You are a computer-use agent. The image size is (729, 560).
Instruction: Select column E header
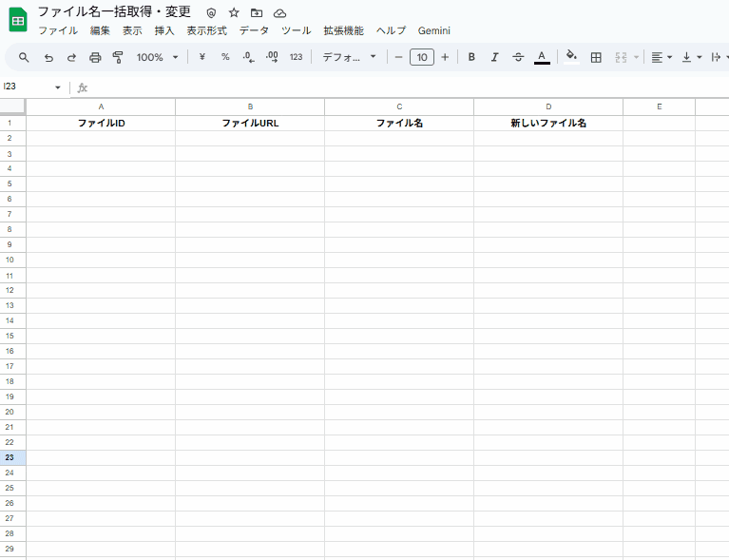click(x=660, y=106)
